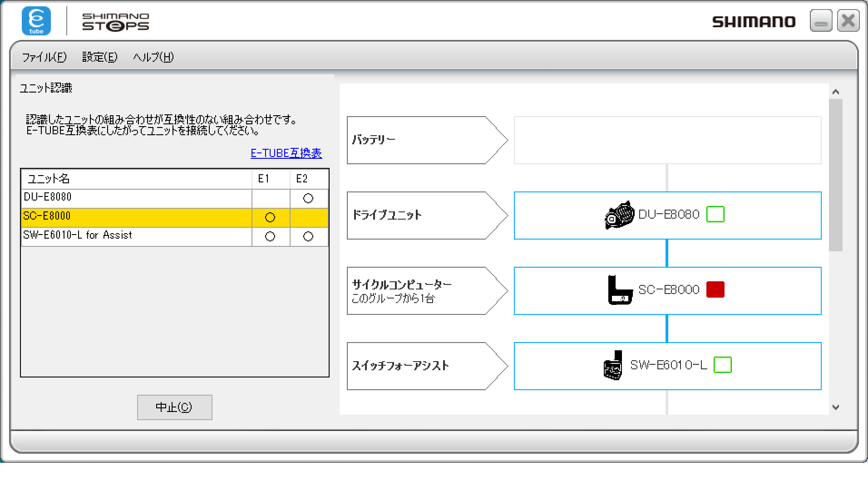Open the 設定(E) menu
The image size is (868, 490).
point(99,57)
